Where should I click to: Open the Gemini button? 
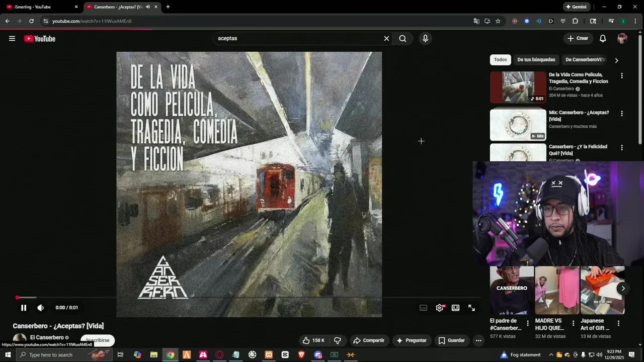[x=577, y=7]
